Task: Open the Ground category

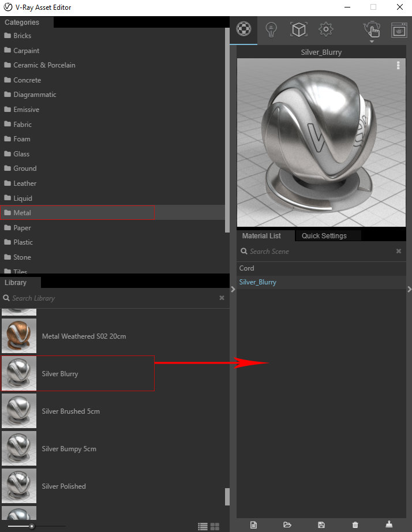Action: [112, 168]
